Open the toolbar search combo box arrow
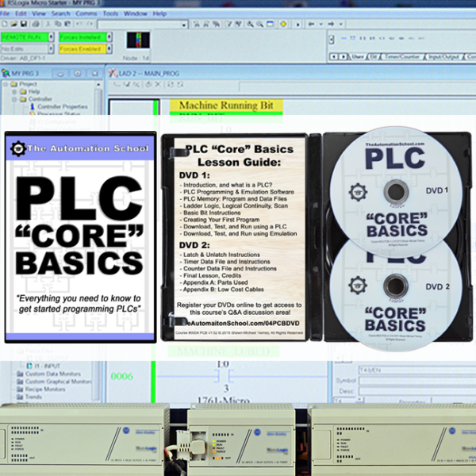 tap(184, 25)
